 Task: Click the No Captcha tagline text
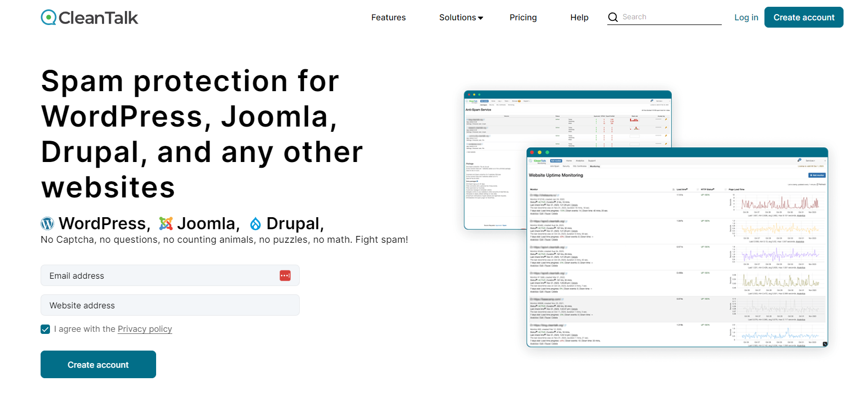(x=224, y=240)
